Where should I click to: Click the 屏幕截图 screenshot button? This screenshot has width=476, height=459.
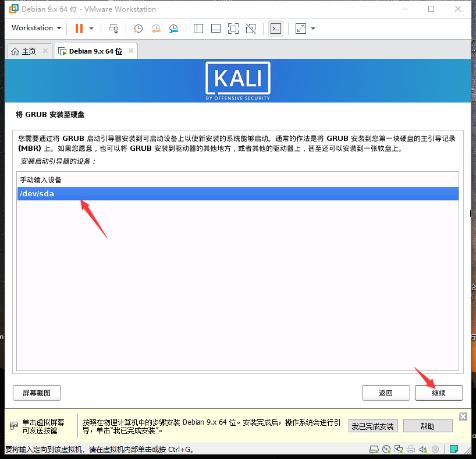tap(37, 393)
